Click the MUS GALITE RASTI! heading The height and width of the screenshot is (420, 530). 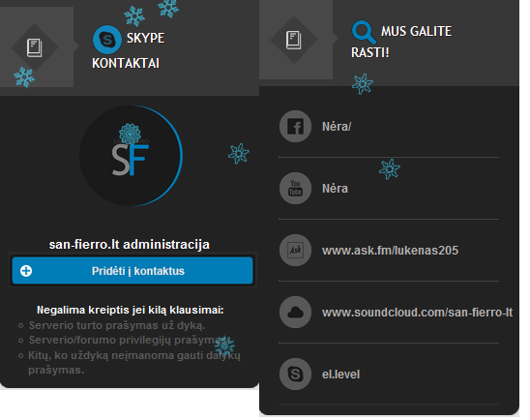tap(401, 42)
